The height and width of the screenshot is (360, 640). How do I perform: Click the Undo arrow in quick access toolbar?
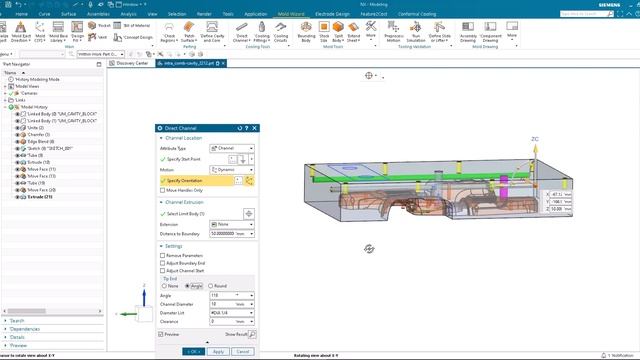click(x=18, y=4)
